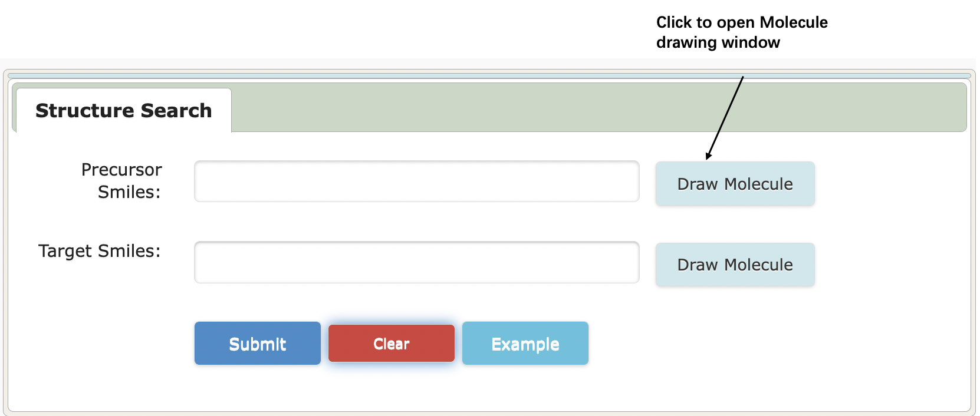Focus the Target Smiles input field
Screen dimensions: 980x416
pyautogui.click(x=417, y=262)
